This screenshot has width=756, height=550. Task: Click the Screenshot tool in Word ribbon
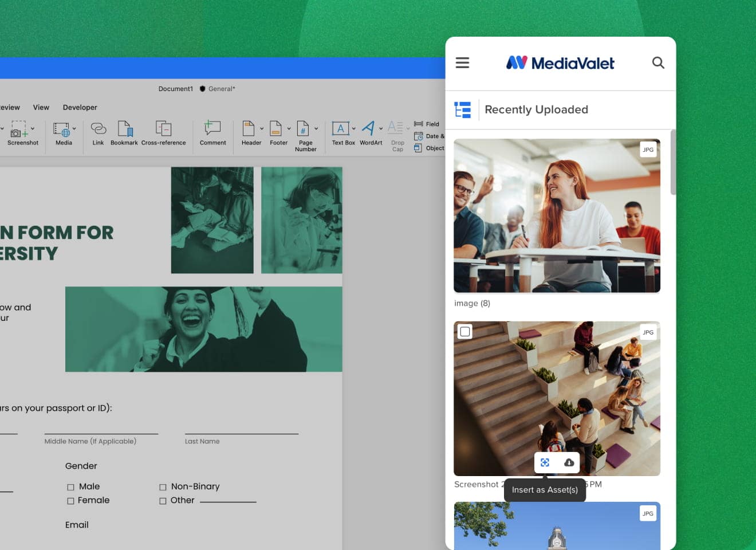point(19,129)
